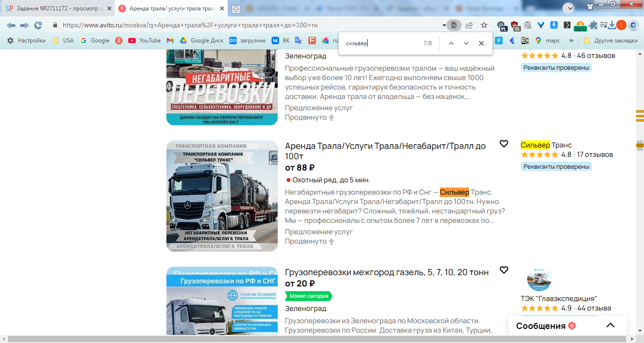Click the find text field containing сильвер
The width and height of the screenshot is (644, 343).
click(382, 43)
